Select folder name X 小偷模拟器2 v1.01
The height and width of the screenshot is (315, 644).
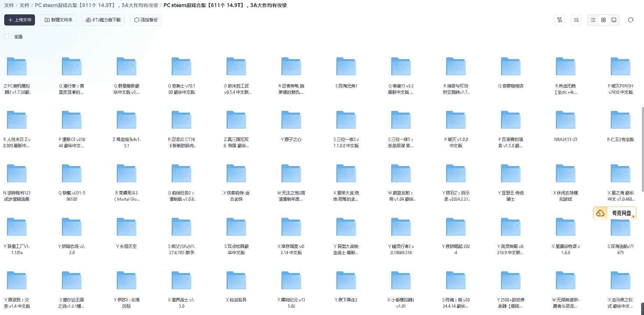[401, 303]
